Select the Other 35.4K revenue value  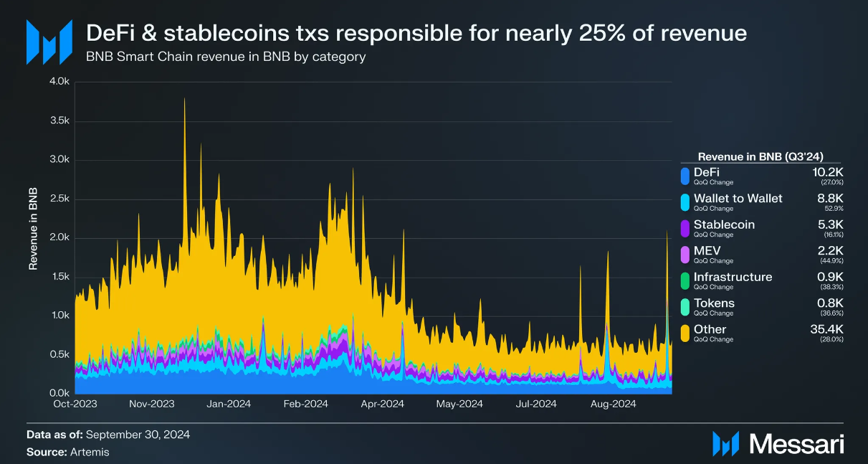click(x=826, y=329)
